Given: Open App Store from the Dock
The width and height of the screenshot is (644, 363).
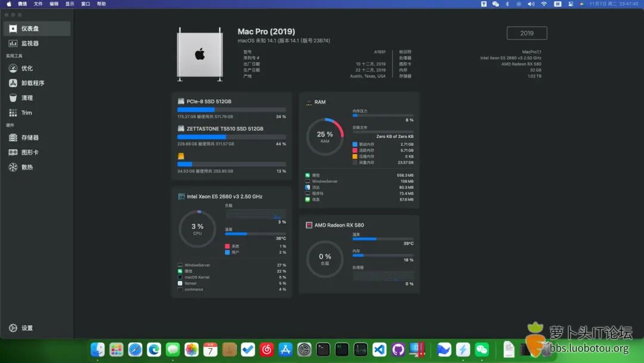Looking at the screenshot, I should point(286,350).
